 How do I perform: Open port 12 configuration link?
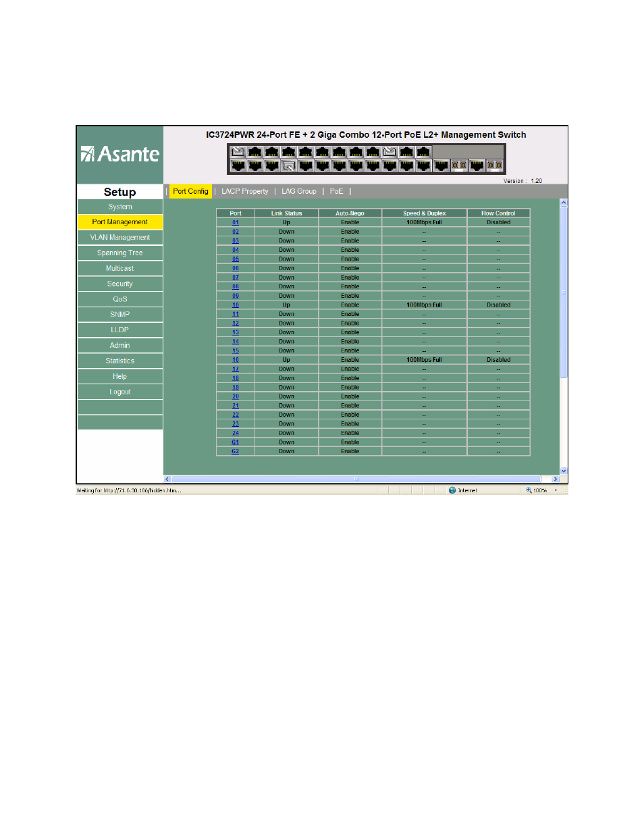pyautogui.click(x=236, y=323)
